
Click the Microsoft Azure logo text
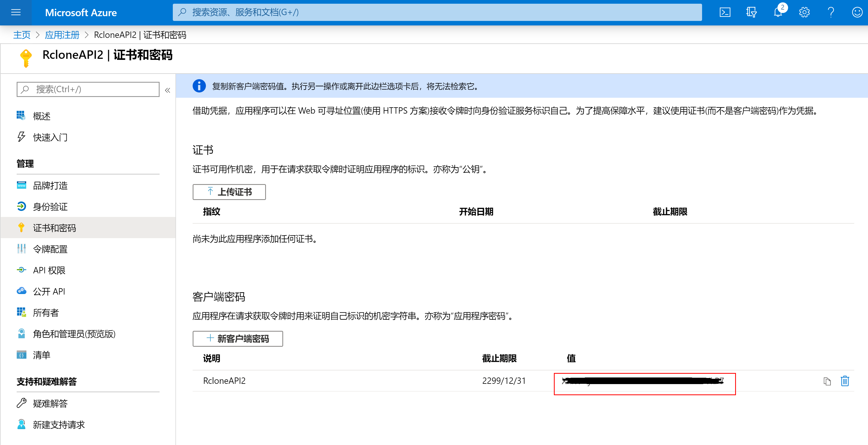point(81,12)
